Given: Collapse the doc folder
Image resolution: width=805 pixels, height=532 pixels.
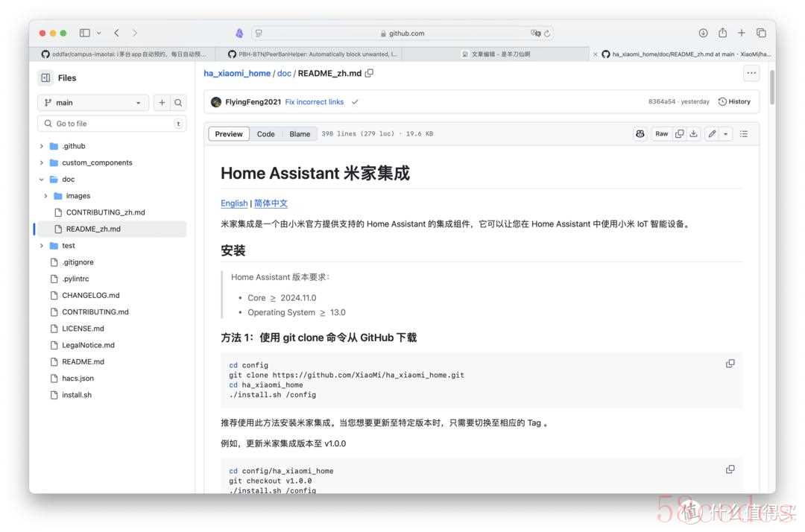Looking at the screenshot, I should coord(42,179).
